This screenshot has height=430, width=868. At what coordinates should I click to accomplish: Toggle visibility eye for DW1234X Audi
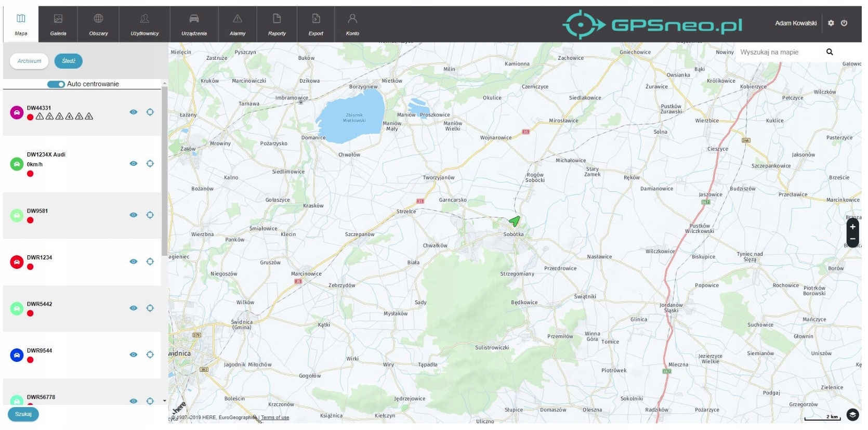134,163
